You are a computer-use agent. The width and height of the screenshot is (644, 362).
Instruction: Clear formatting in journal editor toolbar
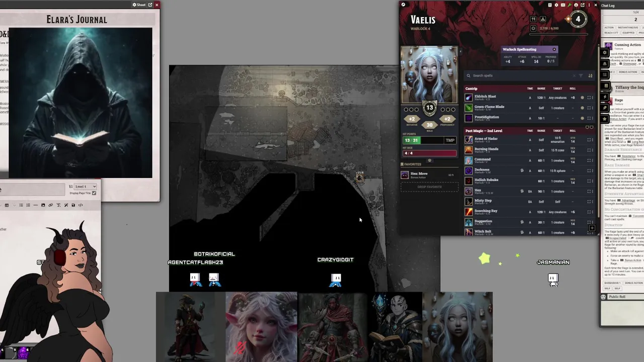point(58,205)
